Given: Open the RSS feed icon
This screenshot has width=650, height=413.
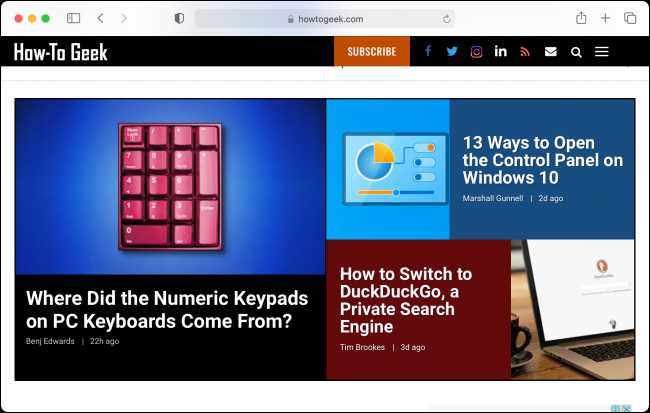Looking at the screenshot, I should click(525, 51).
